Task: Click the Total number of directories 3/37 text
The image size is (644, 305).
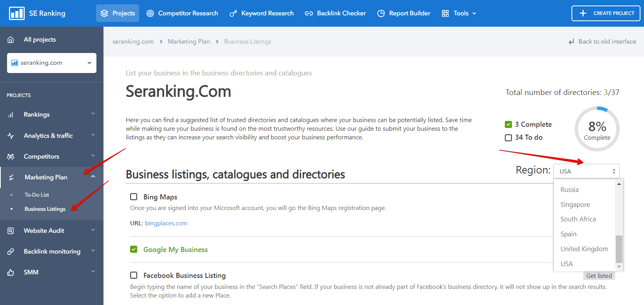Action: 562,92
